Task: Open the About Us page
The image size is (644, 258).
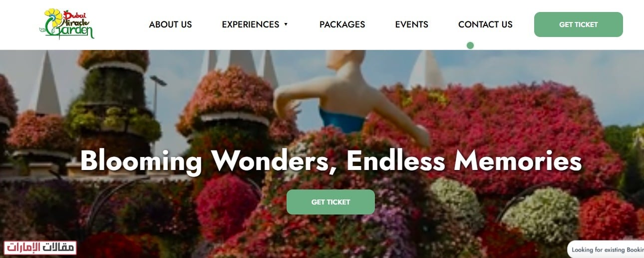Action: 170,24
